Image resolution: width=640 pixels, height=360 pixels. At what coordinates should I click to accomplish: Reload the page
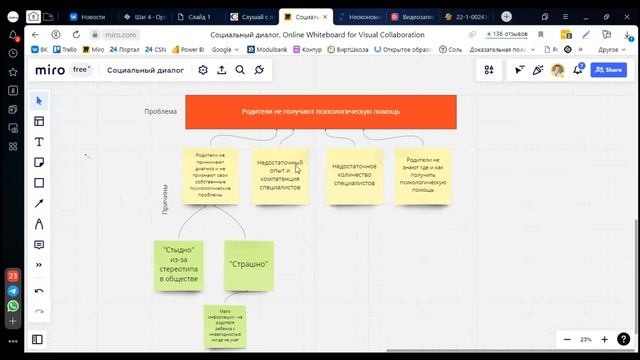[x=76, y=35]
